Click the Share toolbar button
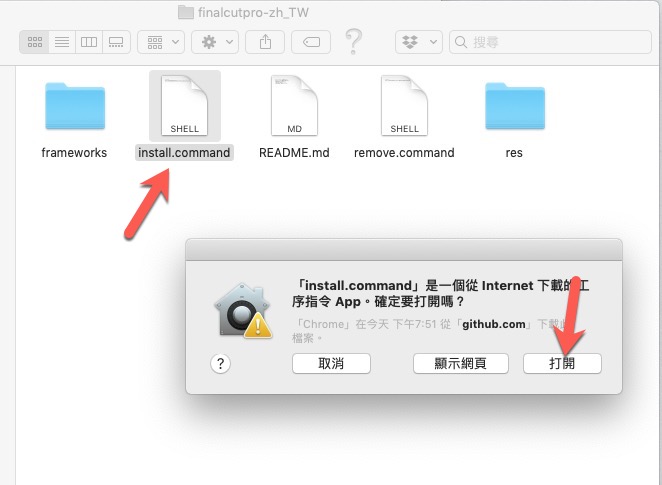The width and height of the screenshot is (662, 485). point(265,42)
